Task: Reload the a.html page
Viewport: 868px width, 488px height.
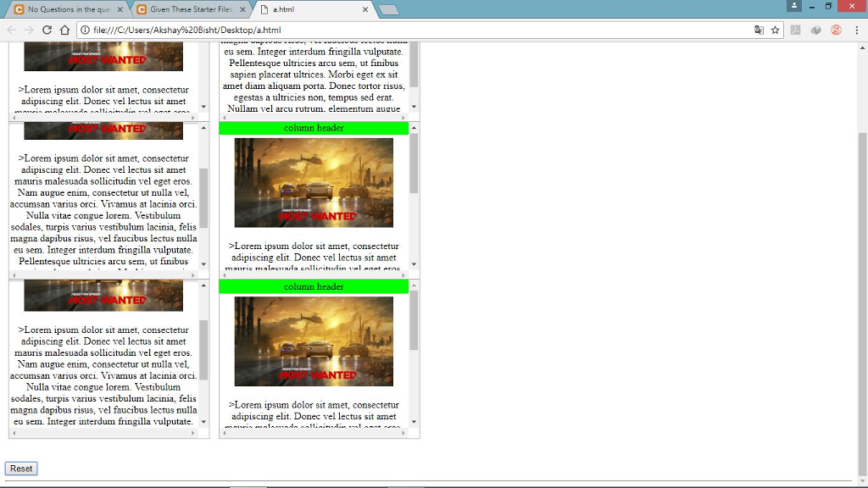Action: point(47,30)
